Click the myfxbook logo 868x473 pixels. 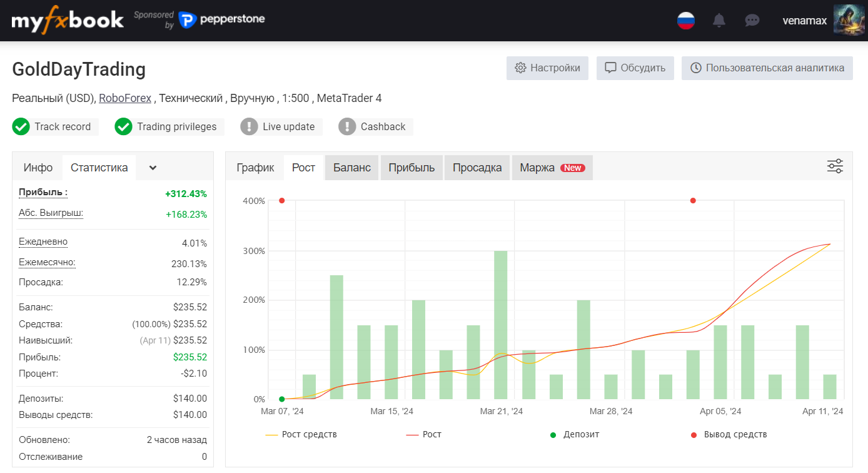pyautogui.click(x=68, y=20)
